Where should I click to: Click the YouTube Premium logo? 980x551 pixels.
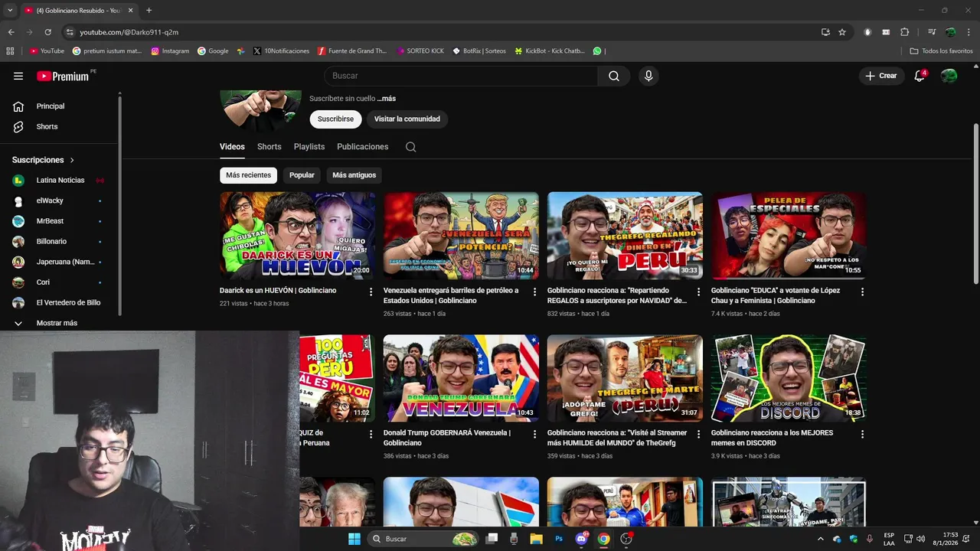(x=63, y=76)
